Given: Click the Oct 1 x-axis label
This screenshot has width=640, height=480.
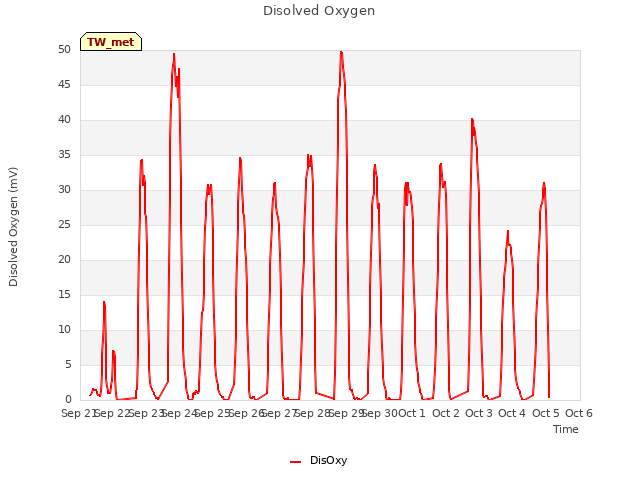Looking at the screenshot, I should coord(412,413).
